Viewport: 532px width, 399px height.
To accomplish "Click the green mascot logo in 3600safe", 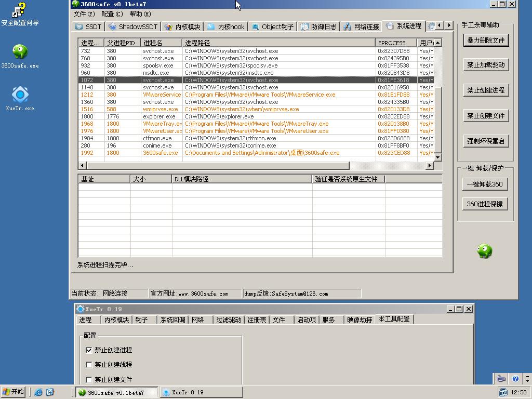I will point(485,251).
